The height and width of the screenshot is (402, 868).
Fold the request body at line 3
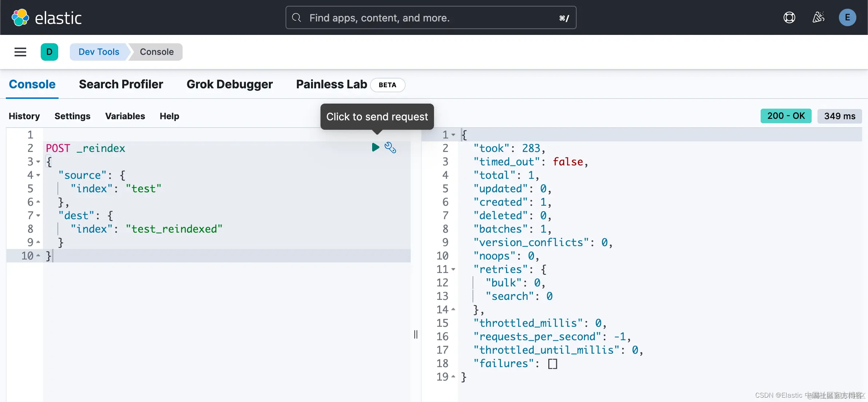pyautogui.click(x=38, y=162)
